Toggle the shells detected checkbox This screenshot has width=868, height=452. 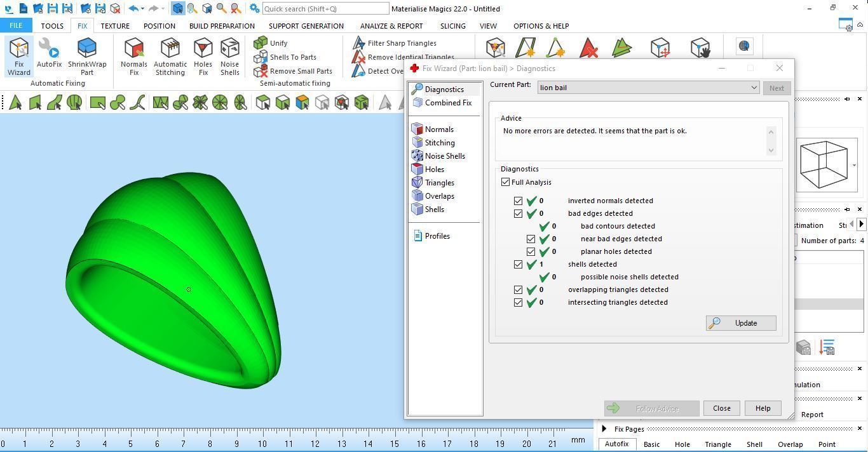coord(519,264)
